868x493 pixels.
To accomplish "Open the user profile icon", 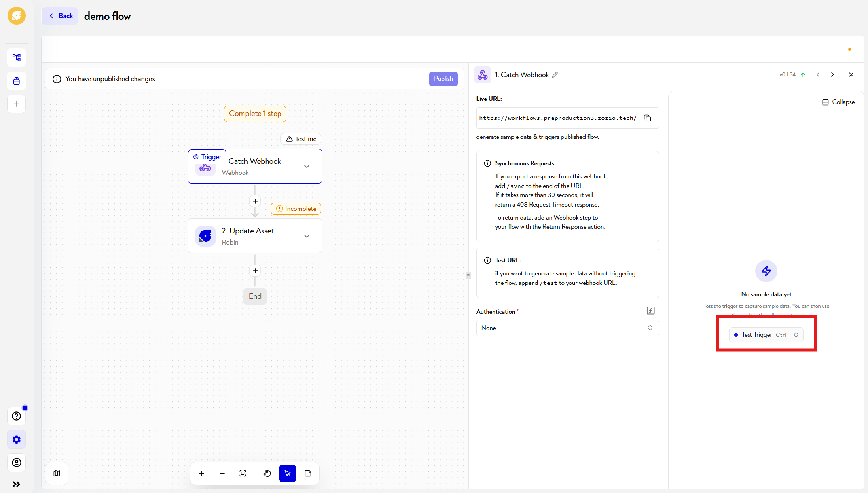I will tap(17, 463).
